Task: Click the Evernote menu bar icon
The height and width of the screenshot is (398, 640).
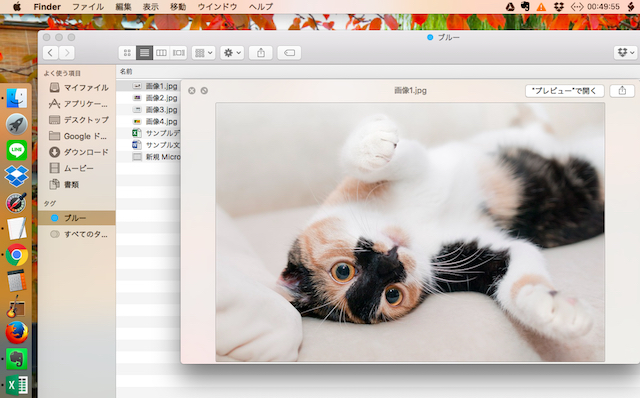Action: point(525,7)
